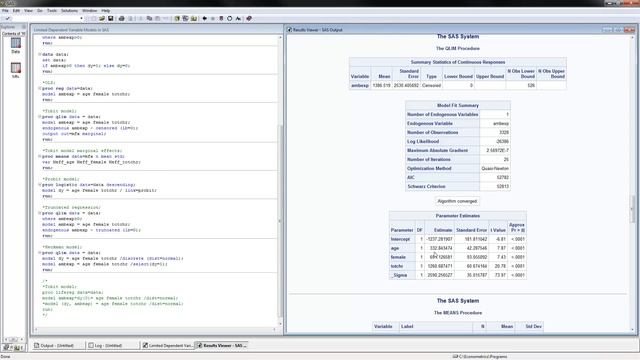Image resolution: width=640 pixels, height=360 pixels.
Task: Open the Window menu
Action: pyautogui.click(x=90, y=11)
